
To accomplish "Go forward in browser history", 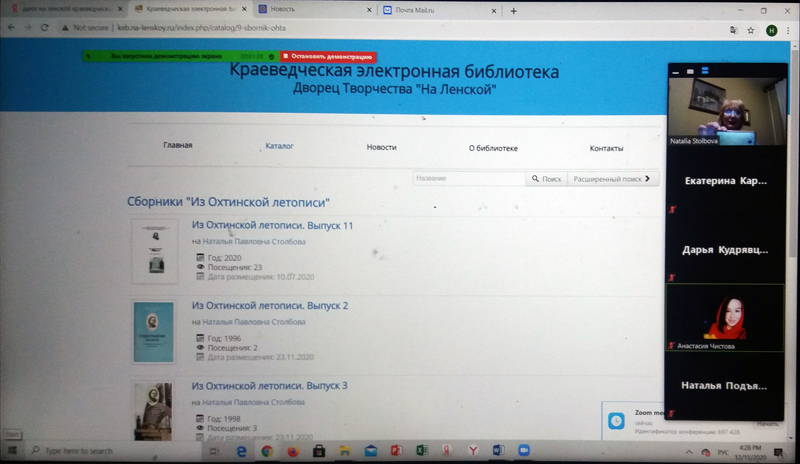I will tap(28, 28).
